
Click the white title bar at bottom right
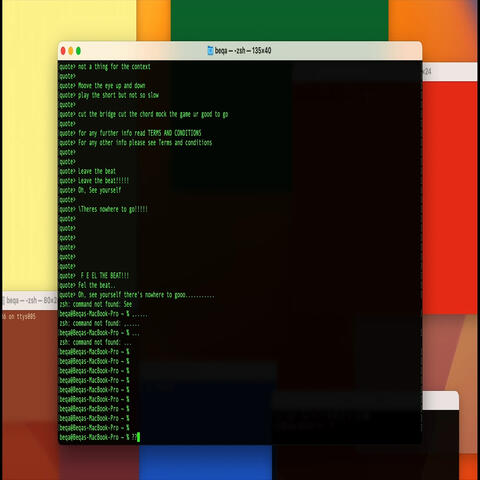[x=441, y=401]
